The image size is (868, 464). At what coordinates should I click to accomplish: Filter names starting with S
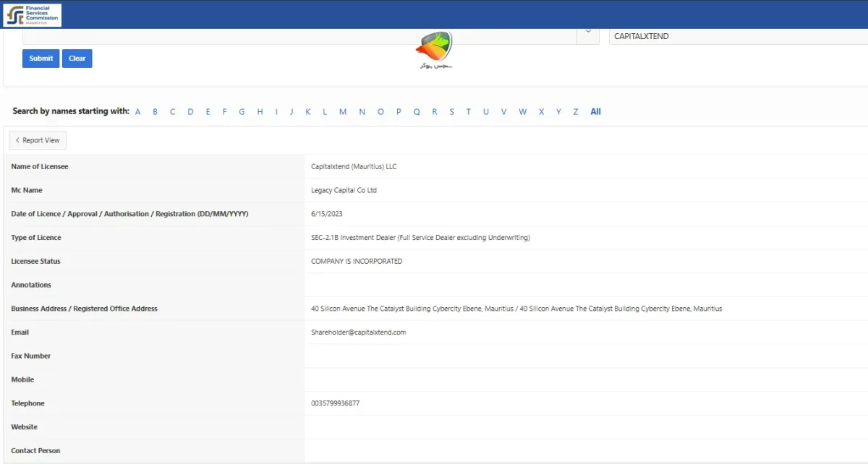click(x=451, y=111)
